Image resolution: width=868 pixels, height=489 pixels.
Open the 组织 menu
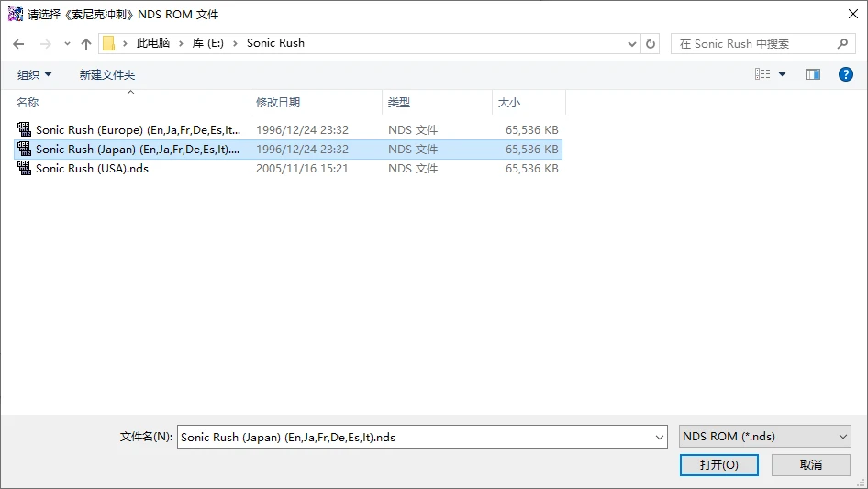[x=34, y=74]
